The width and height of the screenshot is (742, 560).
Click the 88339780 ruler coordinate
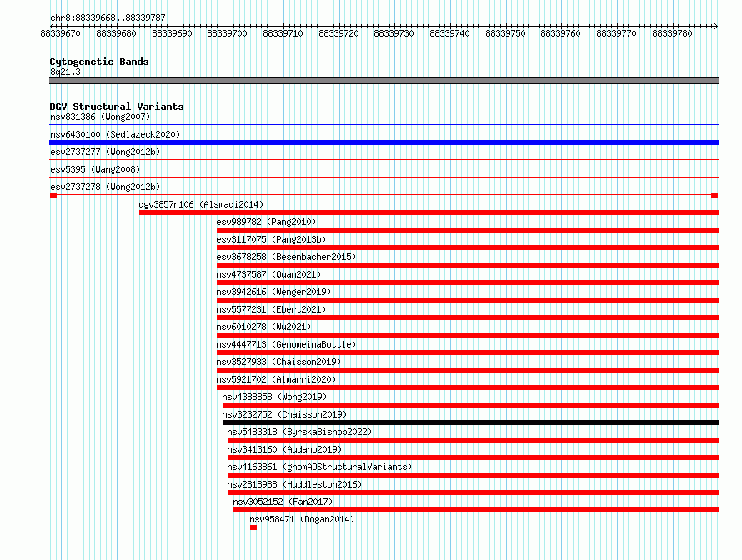coord(672,33)
